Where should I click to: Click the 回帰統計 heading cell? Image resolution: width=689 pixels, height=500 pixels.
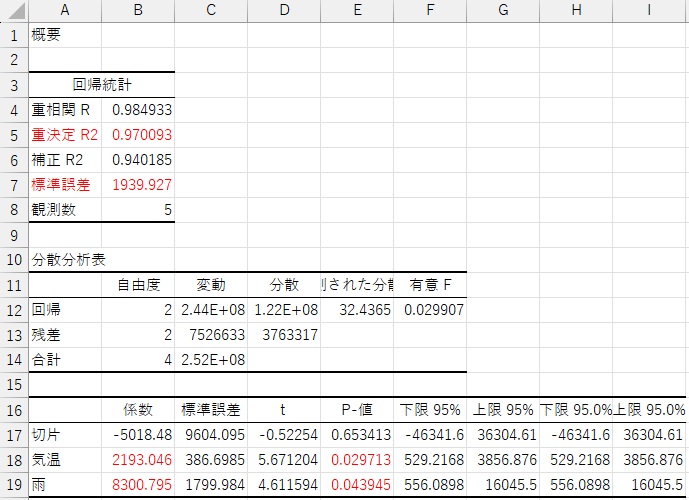[102, 85]
